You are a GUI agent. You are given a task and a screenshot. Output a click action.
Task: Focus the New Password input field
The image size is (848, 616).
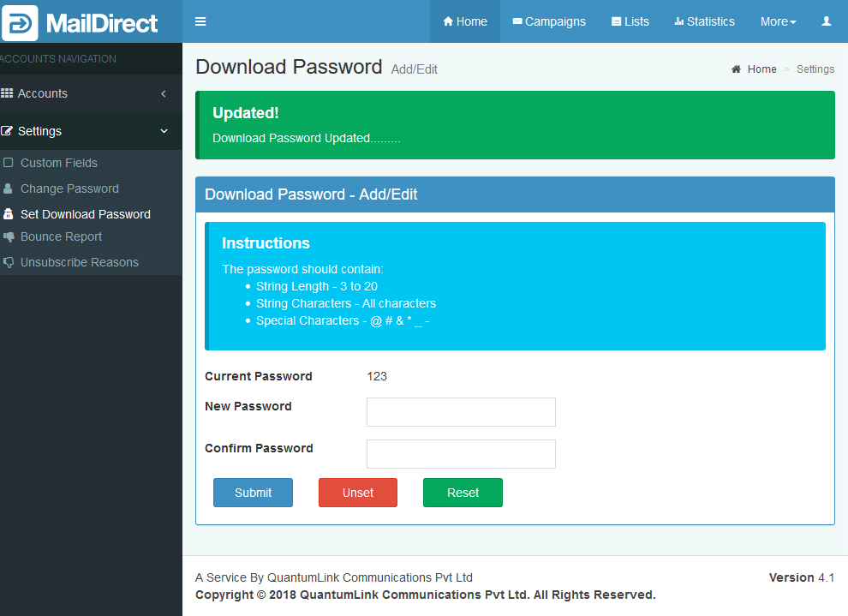pos(461,412)
